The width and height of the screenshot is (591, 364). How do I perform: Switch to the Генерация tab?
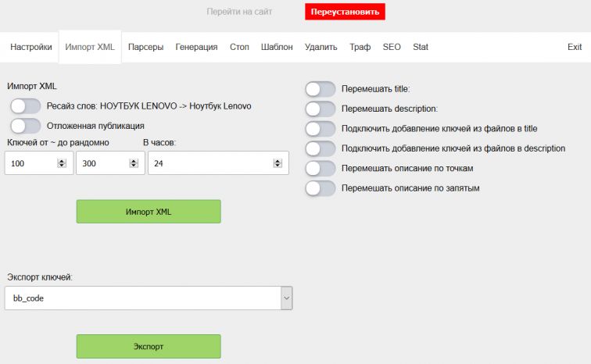196,47
